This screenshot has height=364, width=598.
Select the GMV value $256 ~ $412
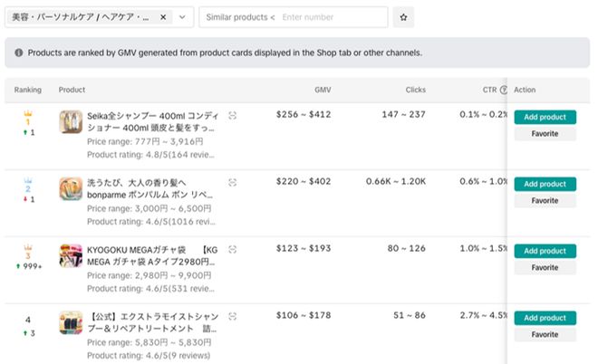304,114
